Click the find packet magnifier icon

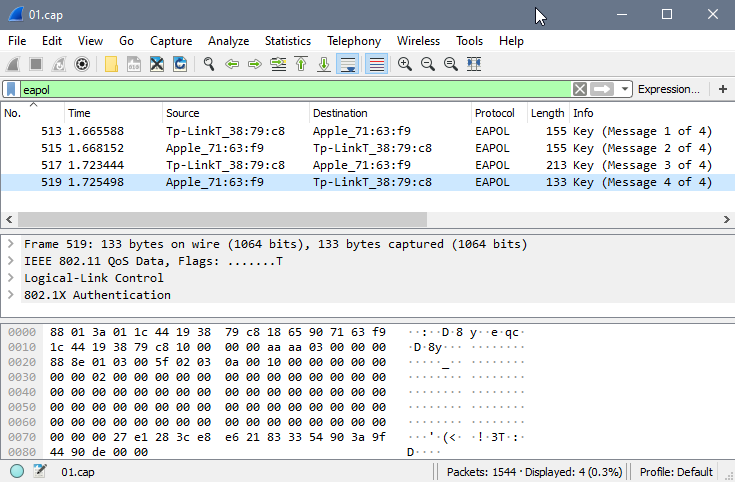pos(209,64)
